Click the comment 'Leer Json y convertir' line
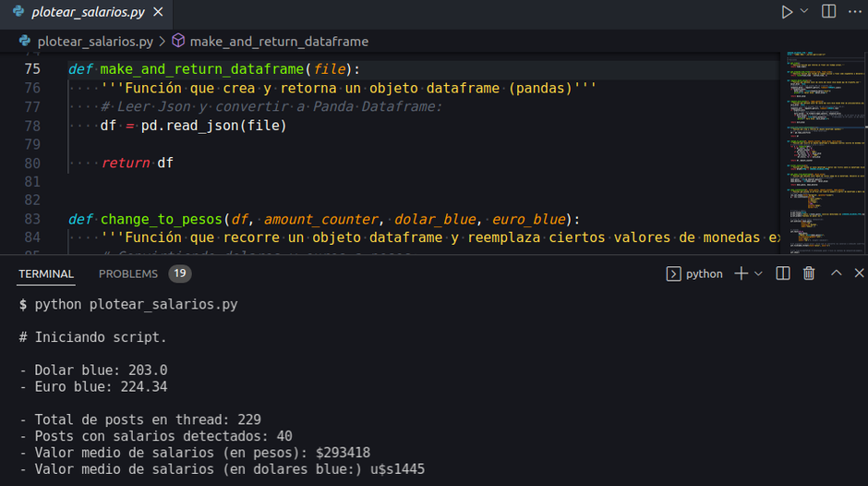This screenshot has height=486, width=868. pyautogui.click(x=271, y=106)
